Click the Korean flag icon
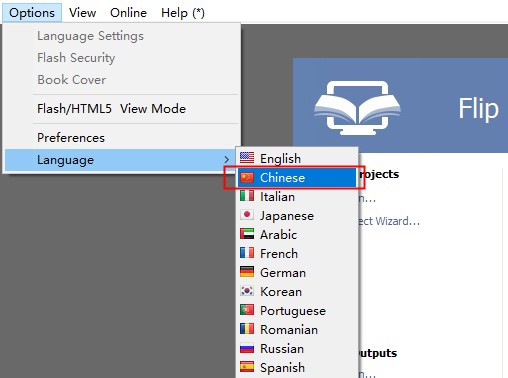The height and width of the screenshot is (378, 508). [247, 291]
